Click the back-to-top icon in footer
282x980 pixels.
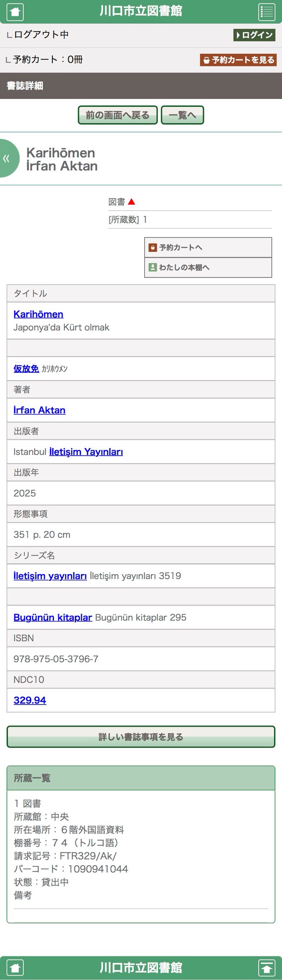[267, 968]
